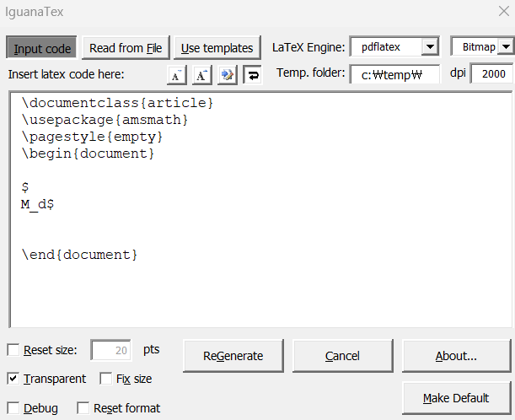Click the \pagestyle{empty} line

pyautogui.click(x=92, y=137)
